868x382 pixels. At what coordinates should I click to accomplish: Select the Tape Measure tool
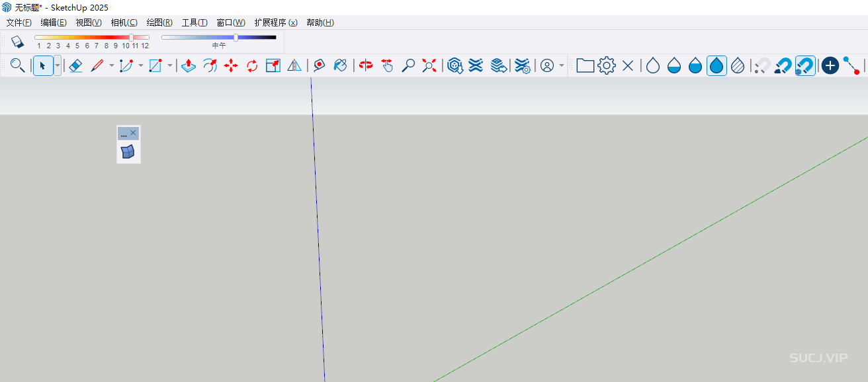click(x=320, y=65)
